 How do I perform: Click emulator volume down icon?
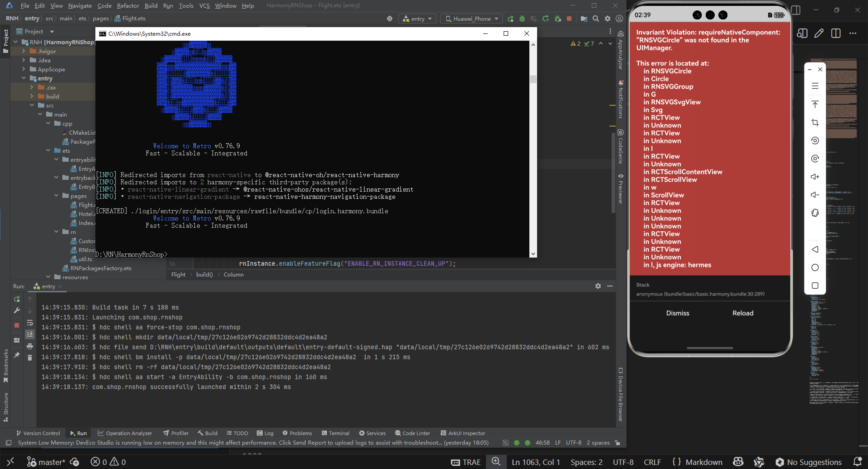pyautogui.click(x=815, y=195)
